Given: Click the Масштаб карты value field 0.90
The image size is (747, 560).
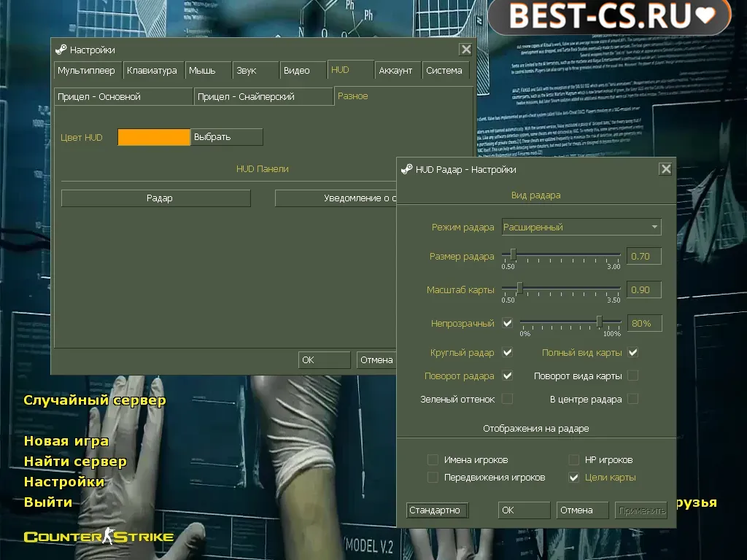Looking at the screenshot, I should pyautogui.click(x=644, y=289).
